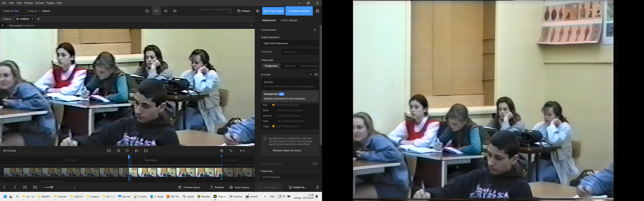Choose the Theia high fidelity model
Screen dimensions: 644x201
pyautogui.click(x=290, y=126)
